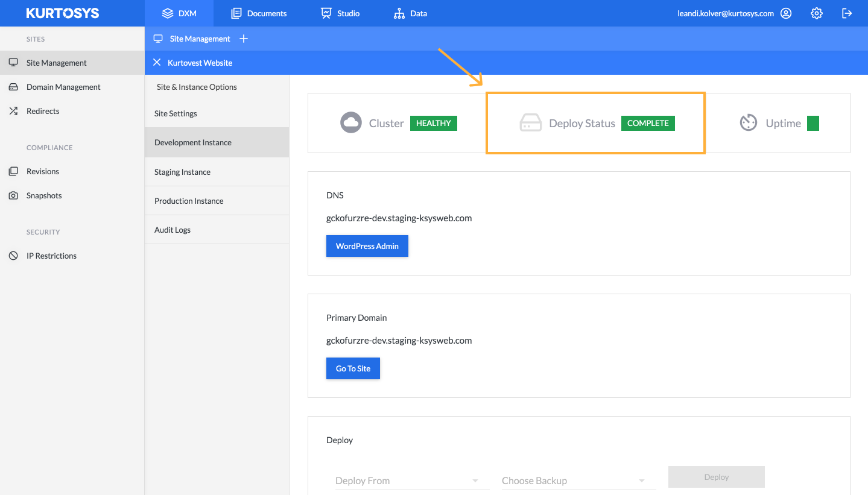Click the Revisions copy icon

click(13, 171)
